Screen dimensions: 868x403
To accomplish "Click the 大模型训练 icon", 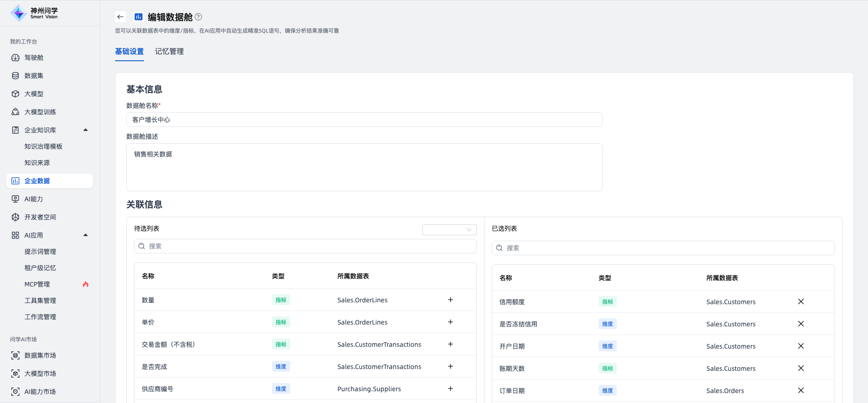I will [x=15, y=112].
